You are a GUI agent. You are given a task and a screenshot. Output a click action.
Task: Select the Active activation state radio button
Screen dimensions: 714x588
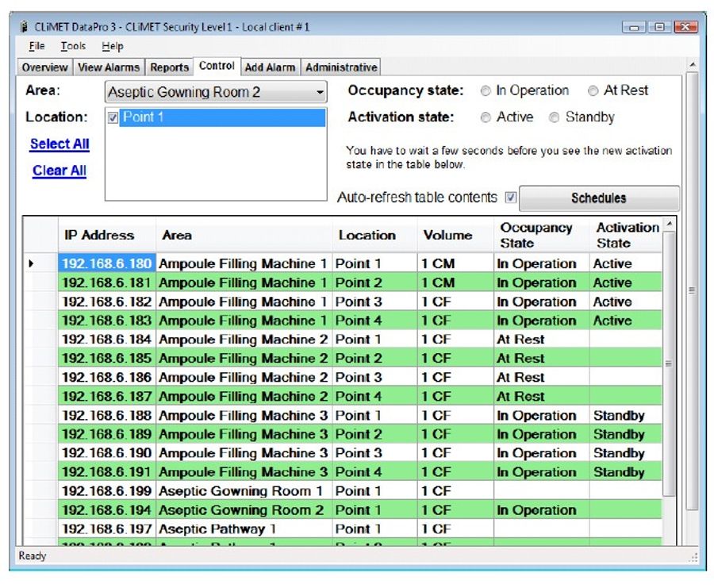486,117
